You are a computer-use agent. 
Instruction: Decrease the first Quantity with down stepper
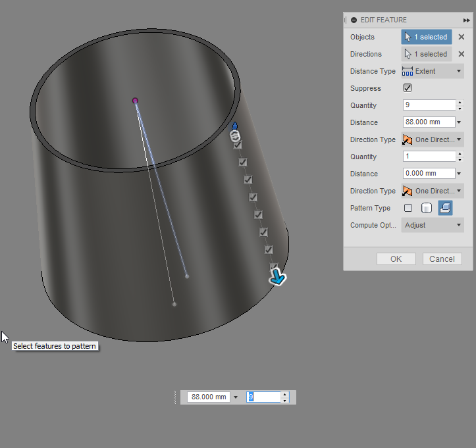tap(460, 108)
